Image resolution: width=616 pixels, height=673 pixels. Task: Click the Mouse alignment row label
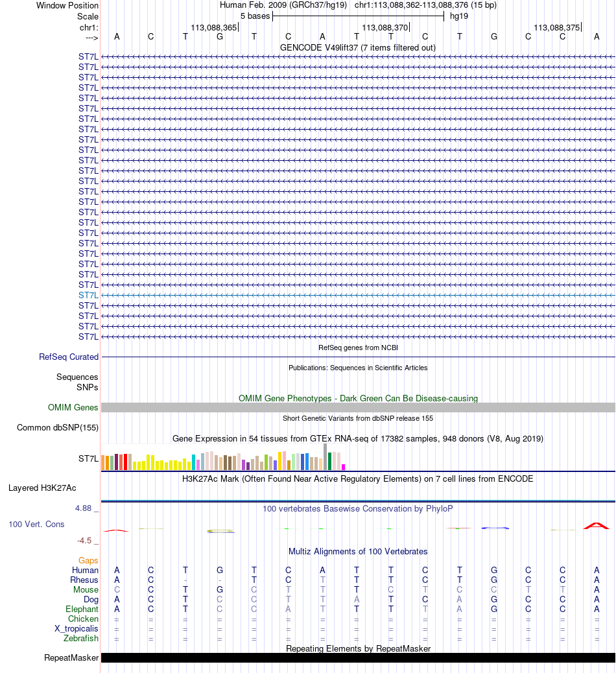[x=86, y=590]
